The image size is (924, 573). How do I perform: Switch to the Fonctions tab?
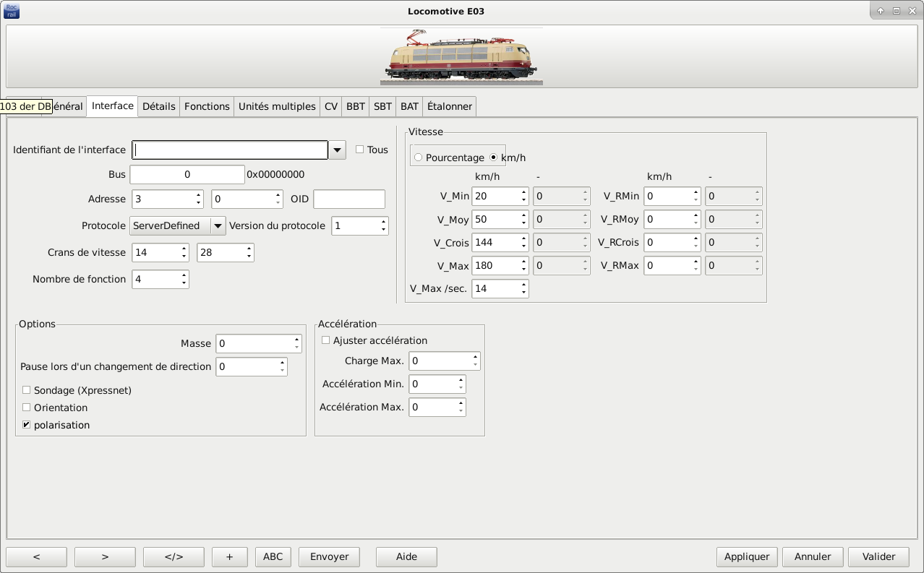click(x=207, y=106)
